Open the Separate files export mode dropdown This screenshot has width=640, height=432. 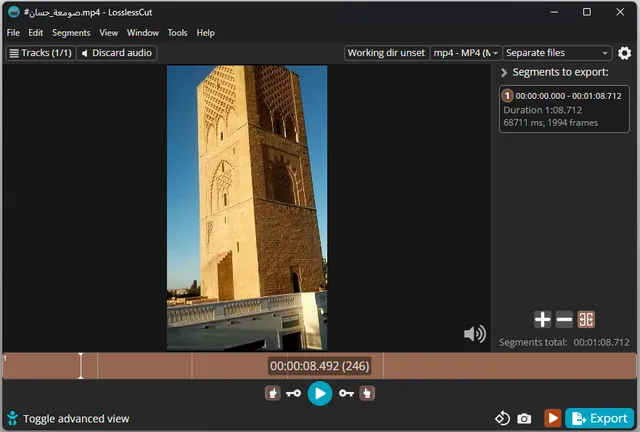[x=557, y=53]
